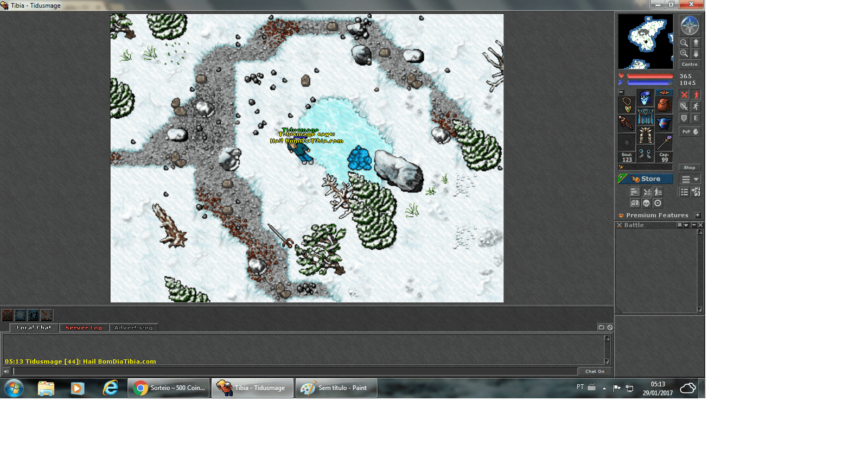Toggle stand-while-fighting mode
This screenshot has width=868, height=476.
pyautogui.click(x=695, y=94)
